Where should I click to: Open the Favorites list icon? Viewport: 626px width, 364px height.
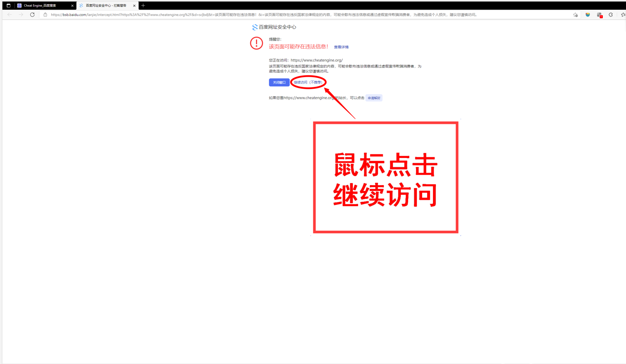623,15
